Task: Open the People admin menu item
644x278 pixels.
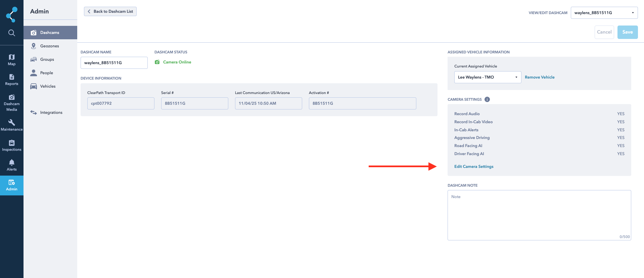Action: [x=50, y=73]
